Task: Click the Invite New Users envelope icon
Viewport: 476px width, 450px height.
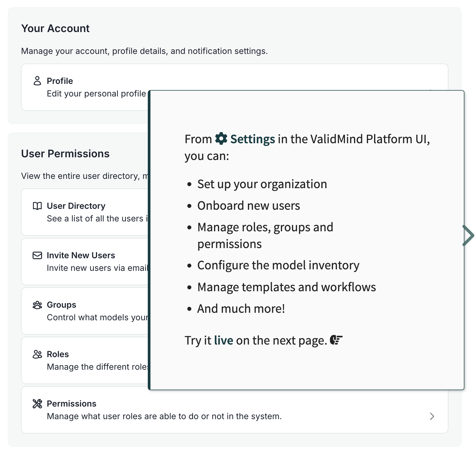Action: pyautogui.click(x=37, y=256)
